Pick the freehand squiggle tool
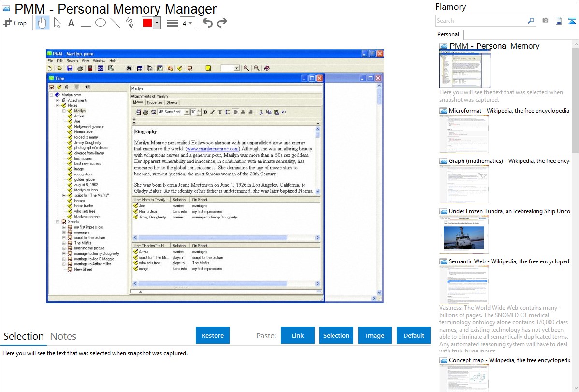Viewport: 579px width, 392px height. 130,23
